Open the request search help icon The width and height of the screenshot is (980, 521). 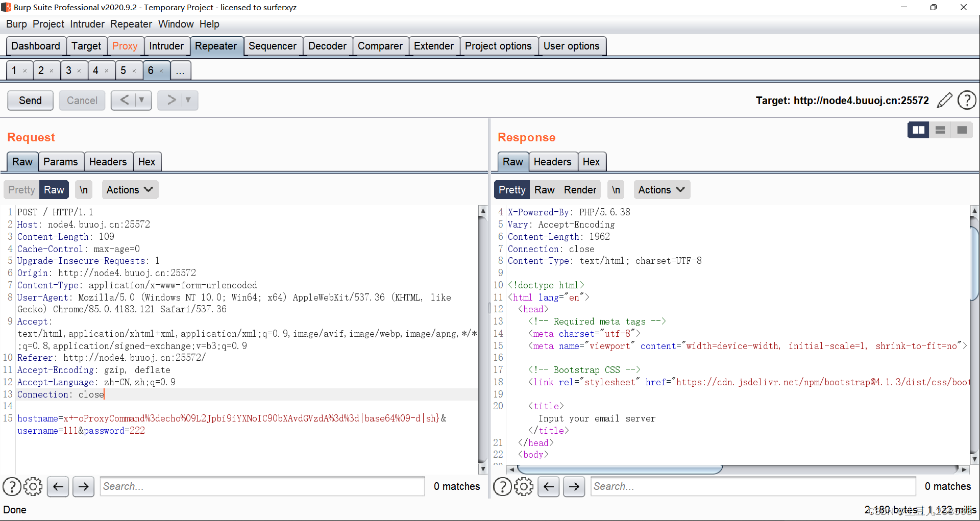pos(12,486)
